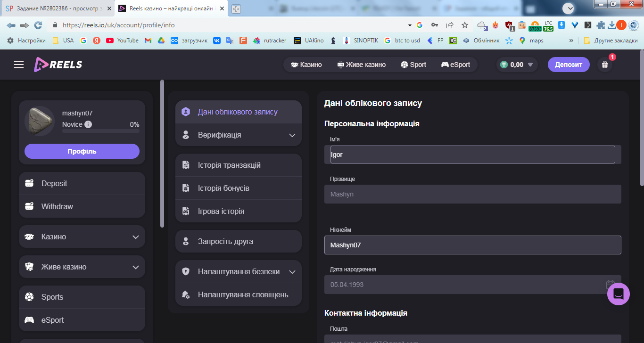Click the orange browser profile avatar

621,25
